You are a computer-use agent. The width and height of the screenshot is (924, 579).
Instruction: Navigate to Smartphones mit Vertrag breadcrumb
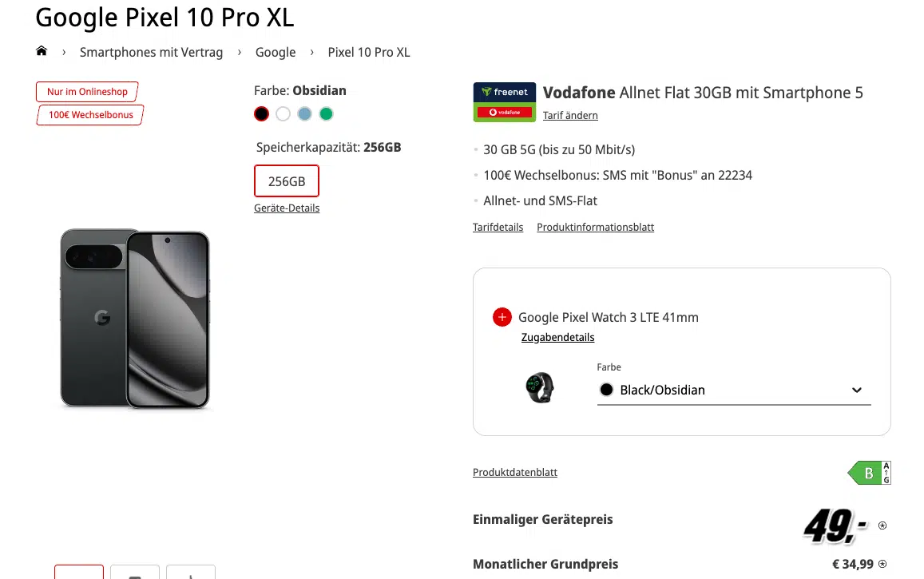151,53
